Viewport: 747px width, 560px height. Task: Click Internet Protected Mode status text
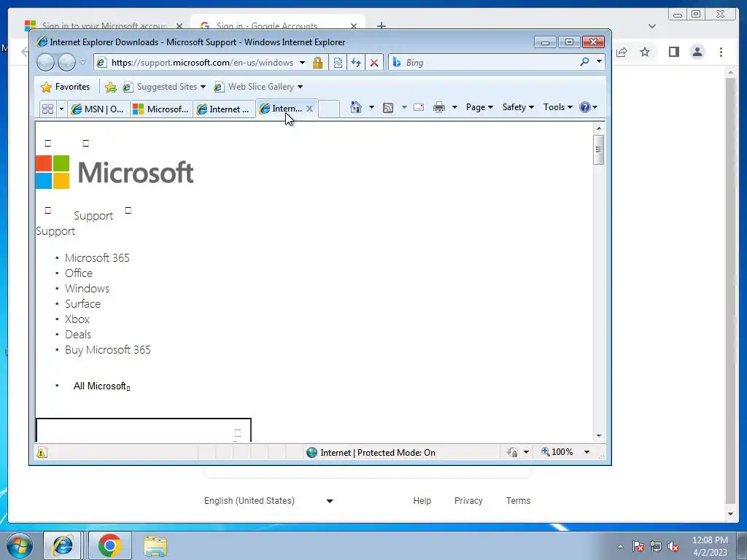pyautogui.click(x=378, y=452)
